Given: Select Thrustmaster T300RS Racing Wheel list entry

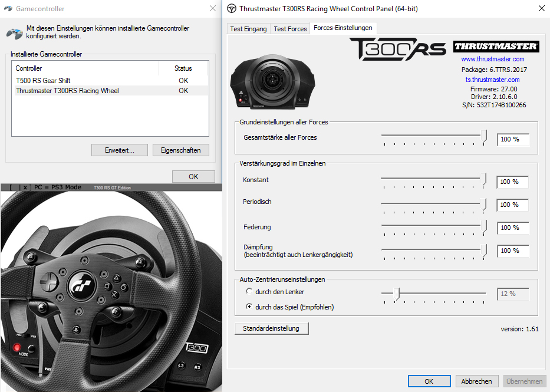Looking at the screenshot, I should (110, 91).
